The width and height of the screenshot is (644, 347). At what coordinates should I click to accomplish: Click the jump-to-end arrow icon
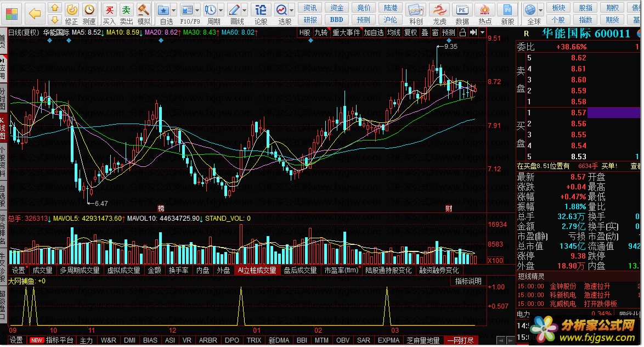pos(473,32)
